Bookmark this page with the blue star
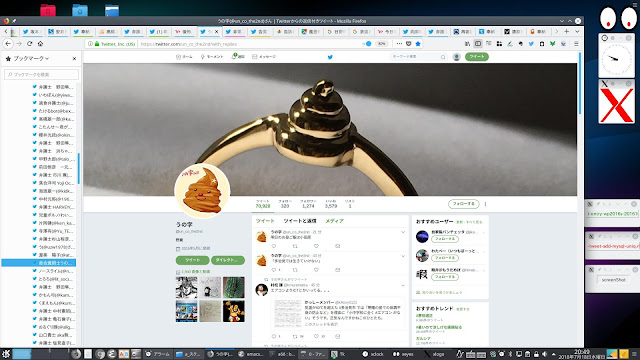Screen dimensions: 640x360 click(x=418, y=44)
